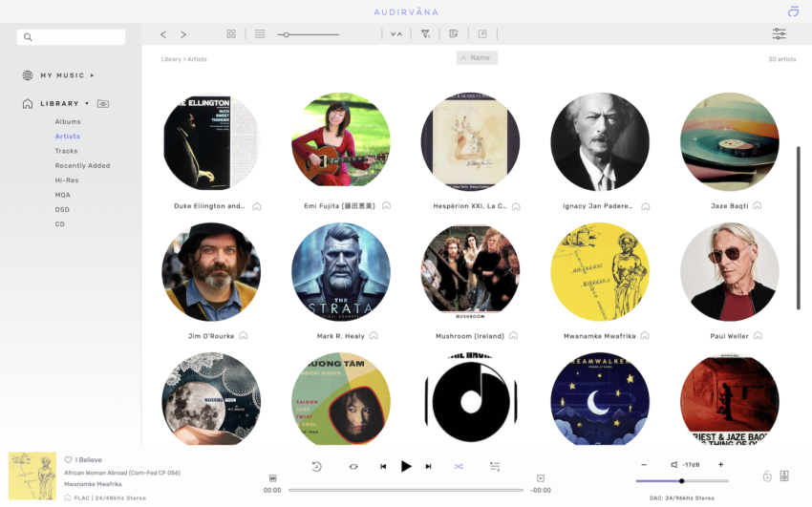Open Duke Ellington artist thumbnail
812x507 pixels.
click(x=211, y=141)
